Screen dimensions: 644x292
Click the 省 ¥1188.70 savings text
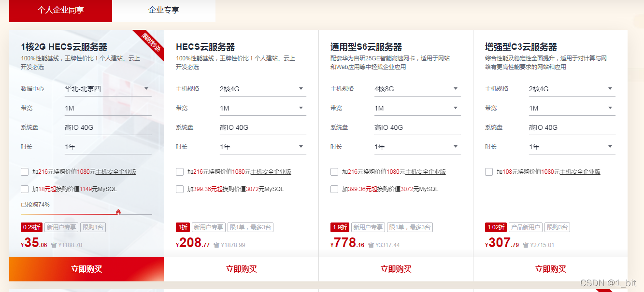click(x=67, y=245)
